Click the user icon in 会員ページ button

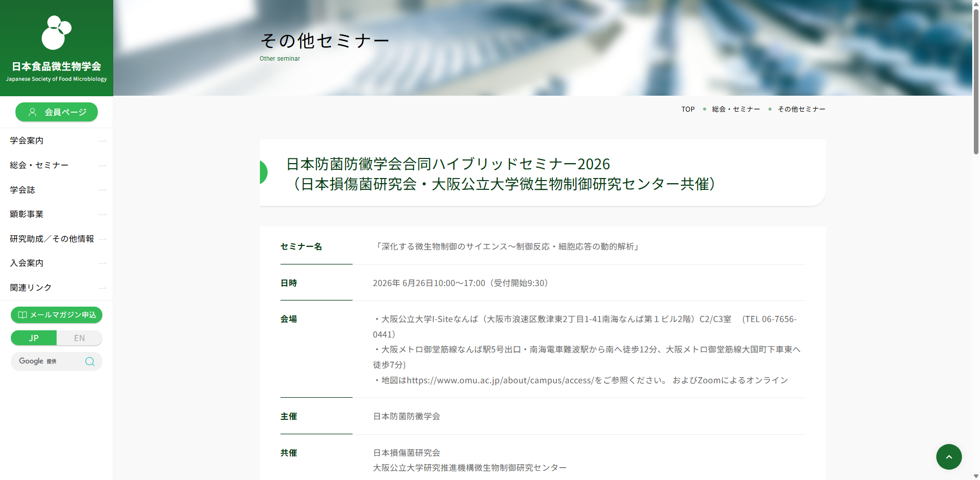(32, 112)
